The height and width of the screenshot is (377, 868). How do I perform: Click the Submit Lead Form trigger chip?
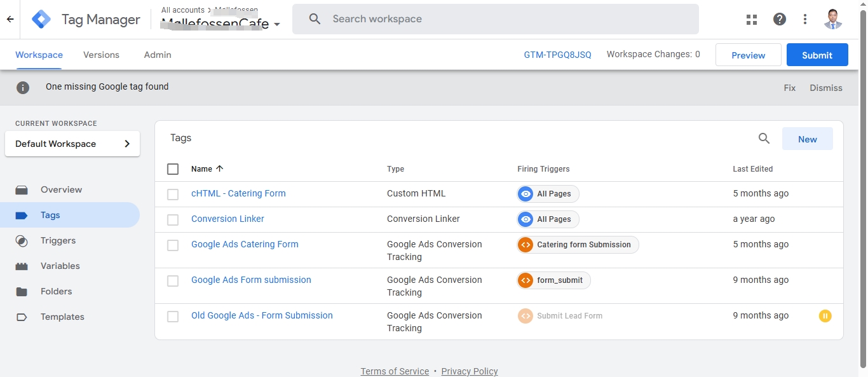coord(562,316)
